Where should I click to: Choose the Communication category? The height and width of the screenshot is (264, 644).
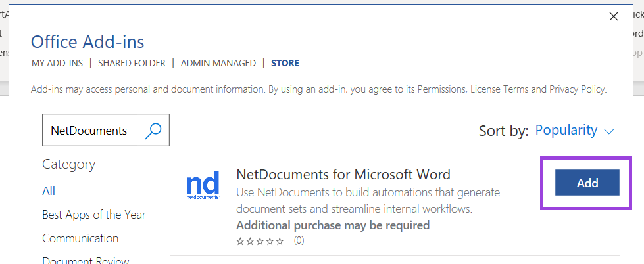[80, 238]
